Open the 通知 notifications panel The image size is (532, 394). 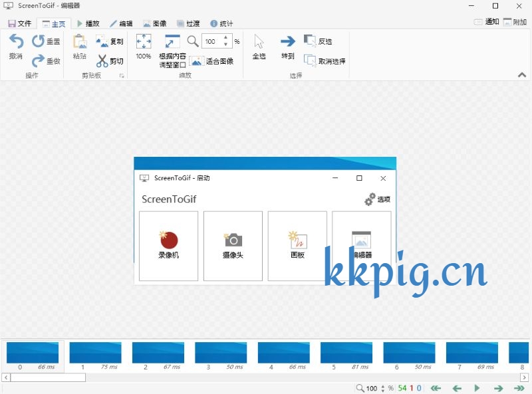coord(486,22)
